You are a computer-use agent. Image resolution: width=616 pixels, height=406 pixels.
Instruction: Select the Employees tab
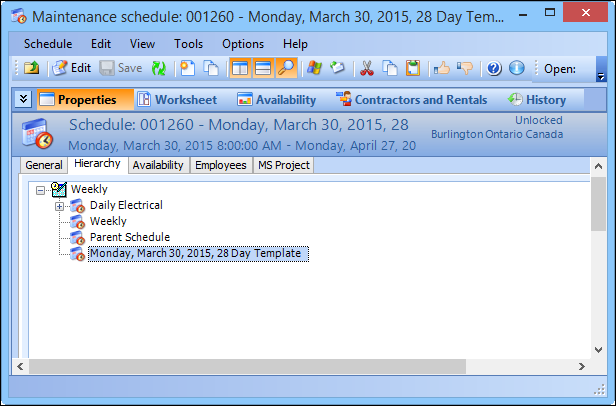click(221, 165)
